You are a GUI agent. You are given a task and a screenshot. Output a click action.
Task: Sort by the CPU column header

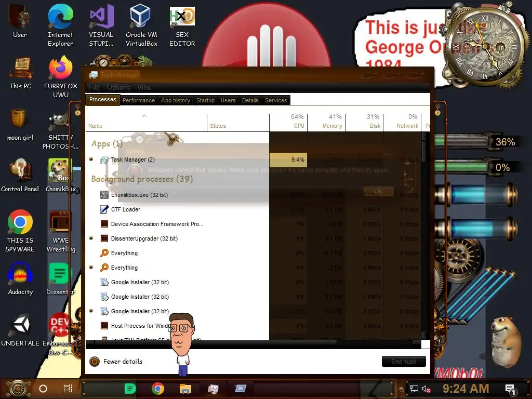288,122
